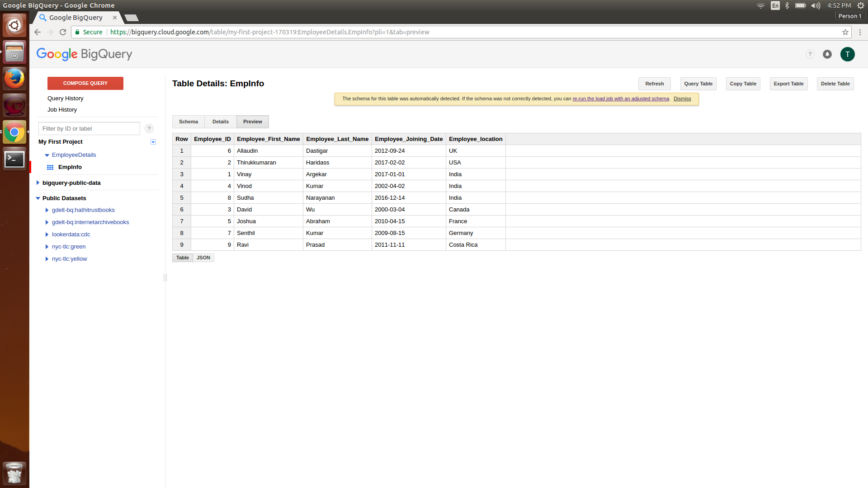Click the Delete Table button
This screenshot has height=488, width=868.
click(x=835, y=84)
